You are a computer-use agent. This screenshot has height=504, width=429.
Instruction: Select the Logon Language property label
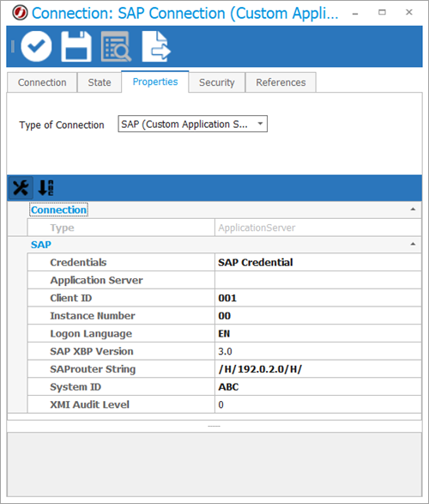click(91, 334)
